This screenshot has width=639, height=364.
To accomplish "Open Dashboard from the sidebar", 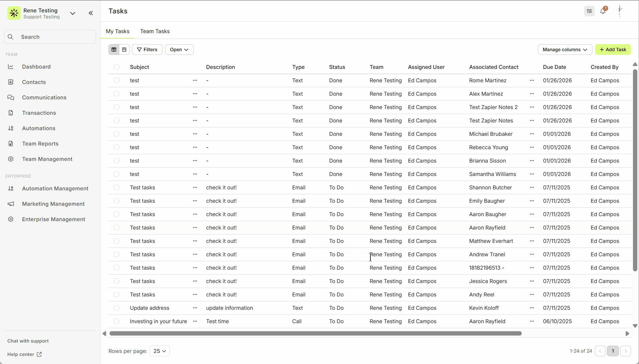I will (x=36, y=67).
